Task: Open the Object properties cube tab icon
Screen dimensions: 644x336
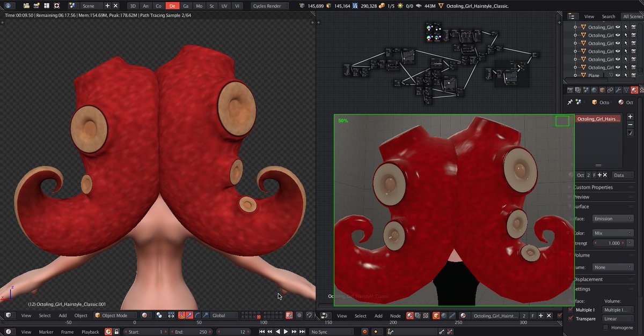Action: pyautogui.click(x=602, y=90)
